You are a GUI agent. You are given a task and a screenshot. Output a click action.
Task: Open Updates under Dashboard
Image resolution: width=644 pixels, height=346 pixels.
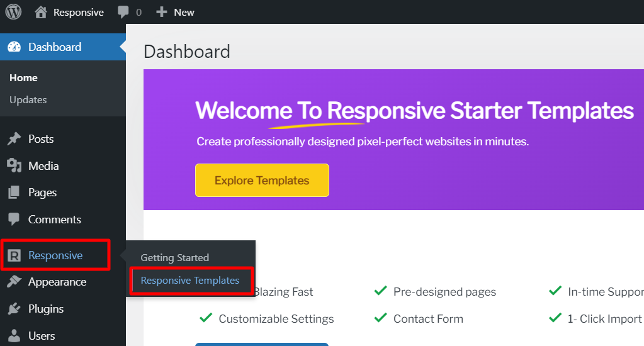28,100
